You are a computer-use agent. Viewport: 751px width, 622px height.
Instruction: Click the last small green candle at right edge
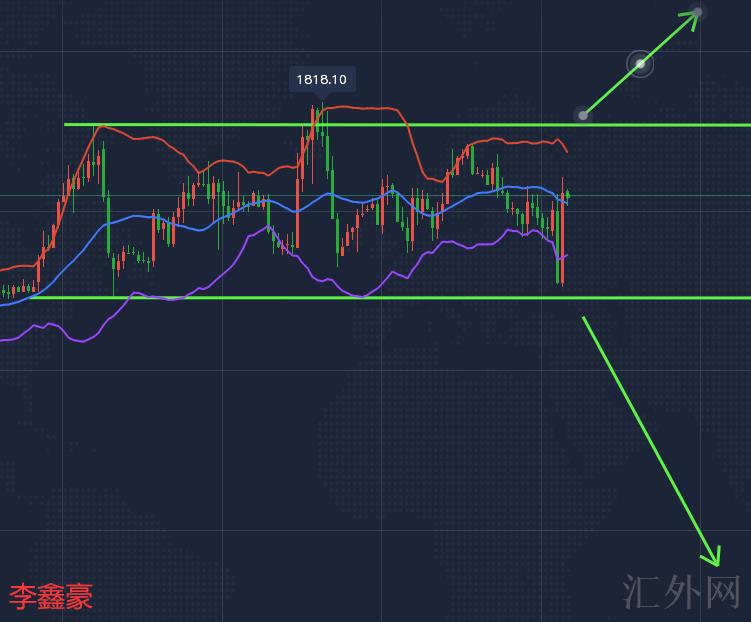pyautogui.click(x=568, y=194)
